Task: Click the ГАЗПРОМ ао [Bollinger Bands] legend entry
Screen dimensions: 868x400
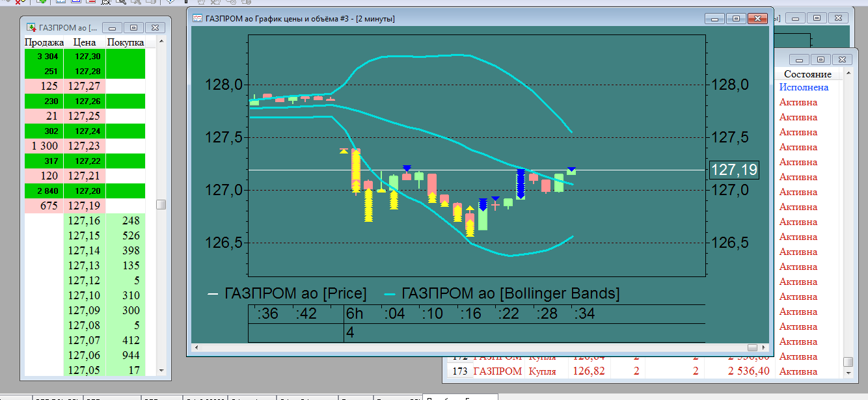Action: 502,293
